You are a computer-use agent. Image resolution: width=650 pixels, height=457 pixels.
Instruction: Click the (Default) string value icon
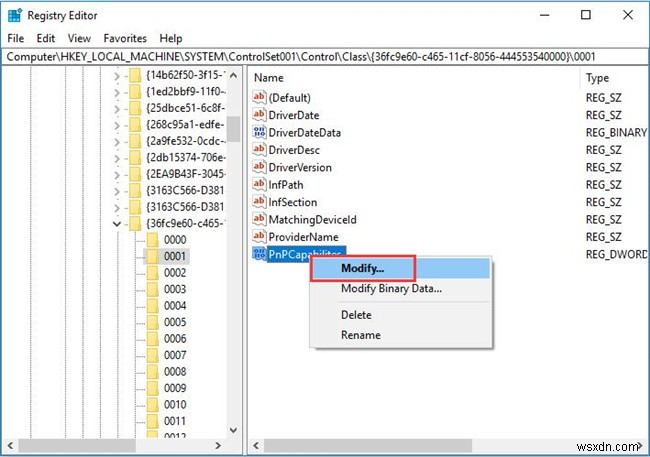(259, 97)
